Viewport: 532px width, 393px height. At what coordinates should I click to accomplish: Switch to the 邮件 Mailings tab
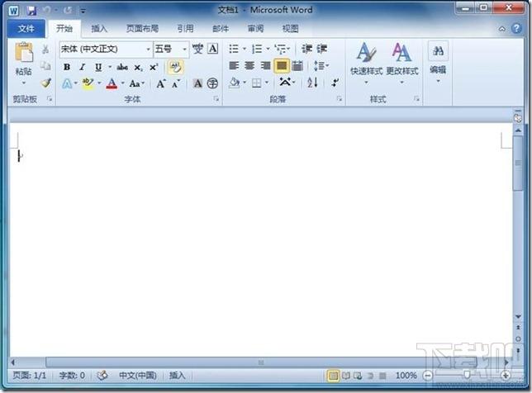click(221, 28)
